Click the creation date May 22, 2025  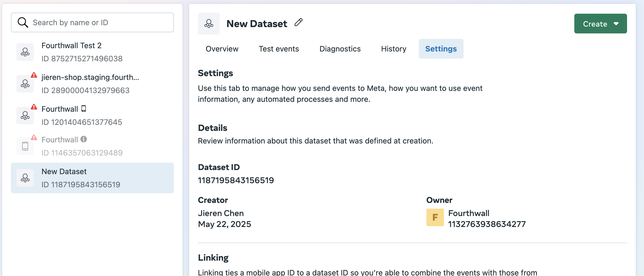224,224
